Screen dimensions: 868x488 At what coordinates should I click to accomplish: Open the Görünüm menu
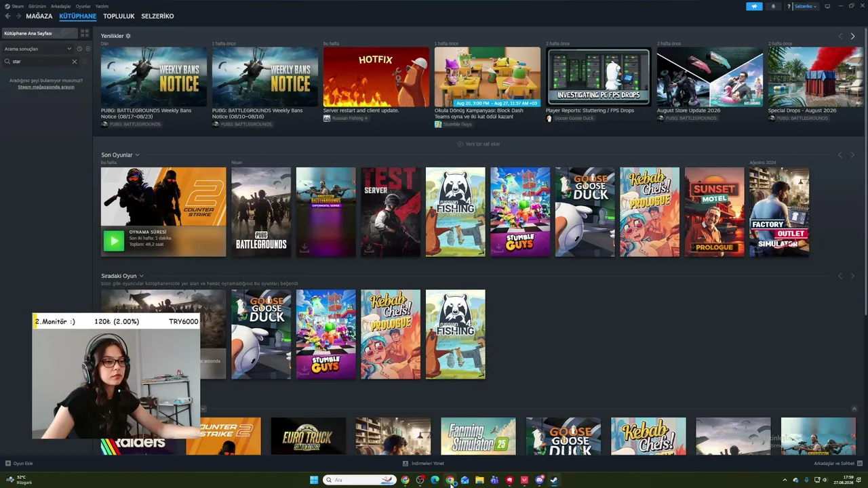click(x=37, y=6)
